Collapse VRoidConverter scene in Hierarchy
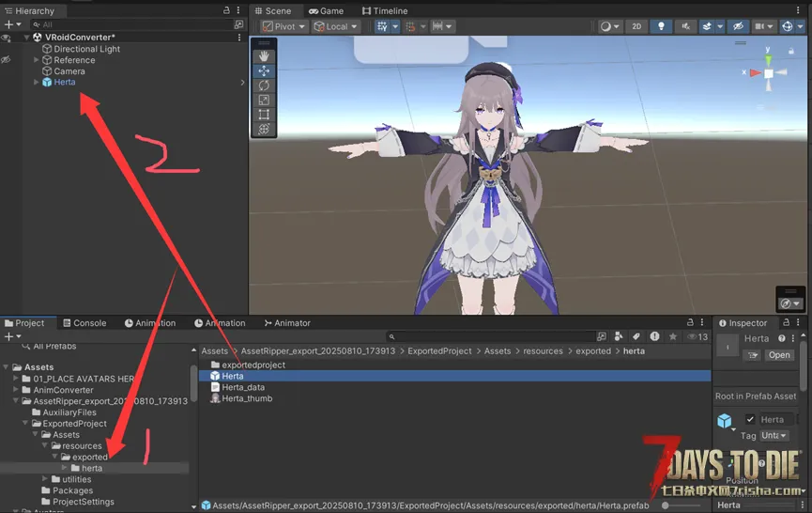 point(26,38)
